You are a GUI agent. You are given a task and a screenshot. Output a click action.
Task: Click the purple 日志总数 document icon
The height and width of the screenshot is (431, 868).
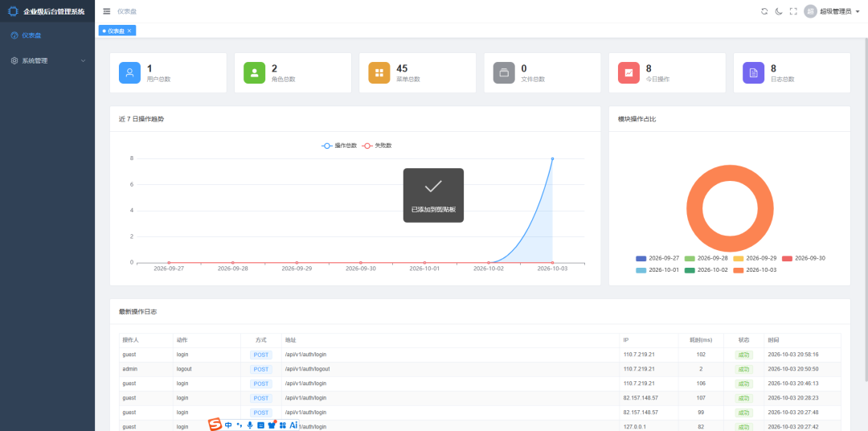coord(753,72)
